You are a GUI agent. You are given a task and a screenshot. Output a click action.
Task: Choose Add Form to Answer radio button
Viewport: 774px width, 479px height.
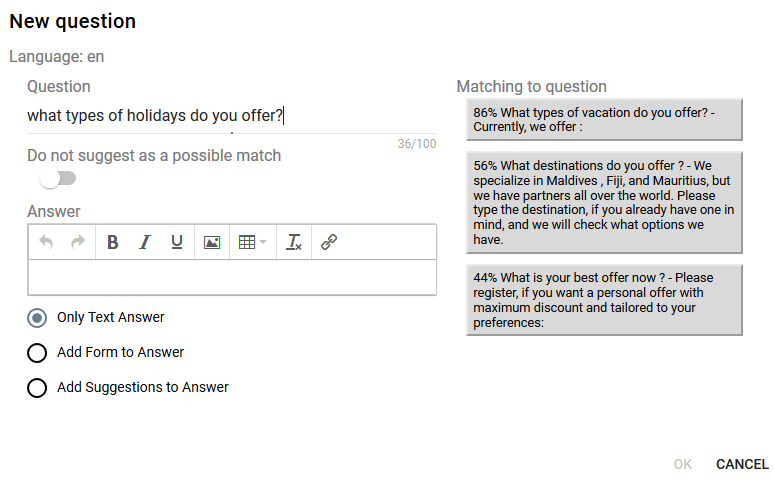point(37,353)
